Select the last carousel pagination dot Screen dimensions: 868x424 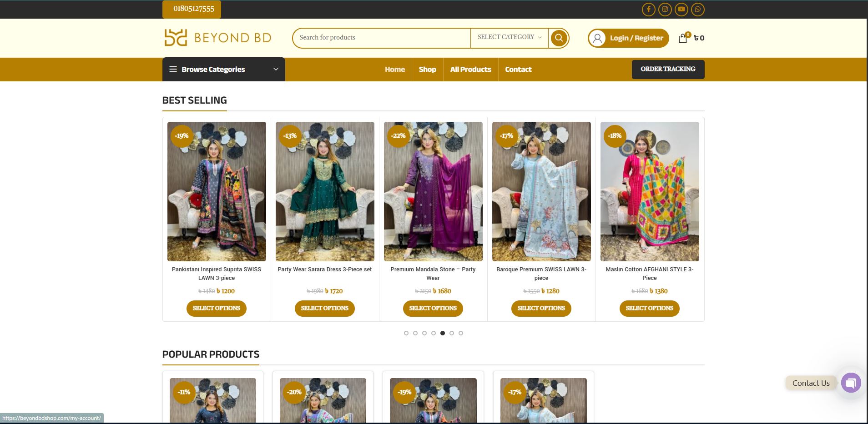pyautogui.click(x=461, y=333)
